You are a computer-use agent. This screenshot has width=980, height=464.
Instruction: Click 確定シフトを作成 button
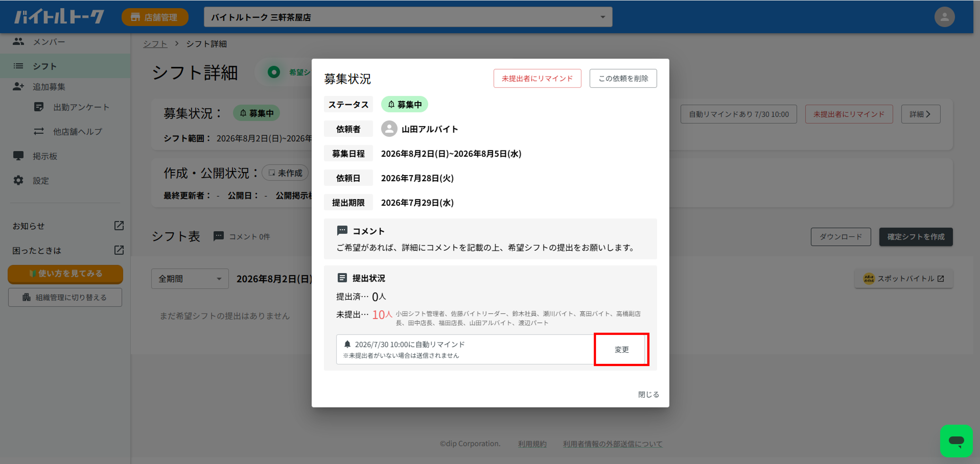pyautogui.click(x=916, y=237)
